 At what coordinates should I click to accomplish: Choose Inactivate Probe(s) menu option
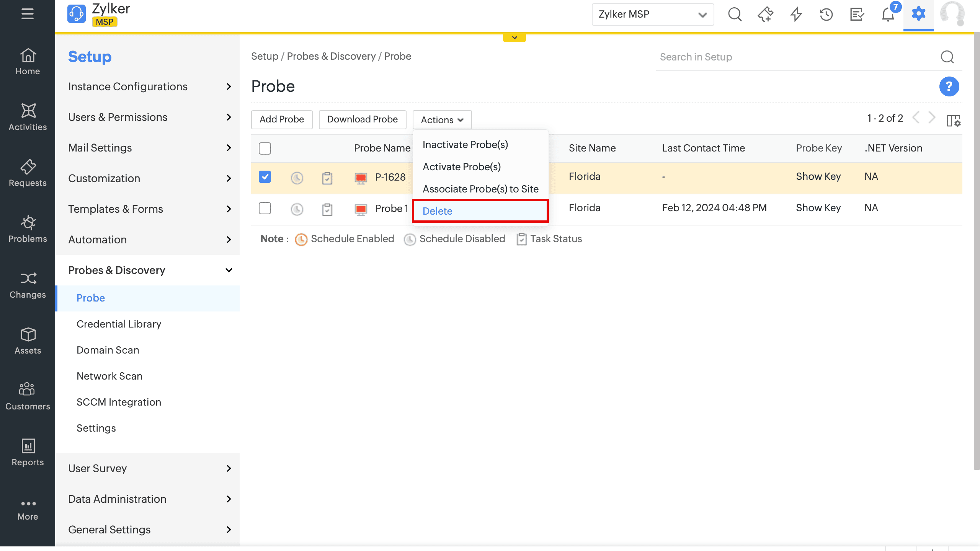[x=465, y=145]
